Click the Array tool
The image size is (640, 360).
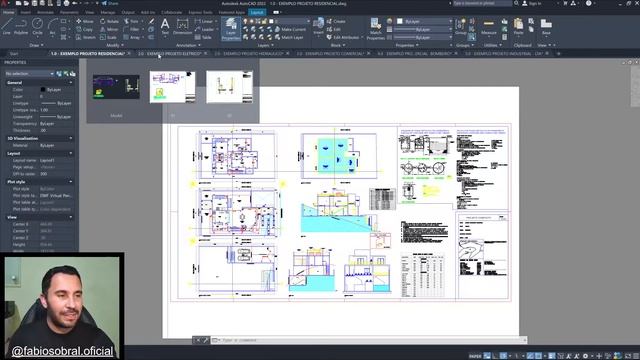[131, 37]
